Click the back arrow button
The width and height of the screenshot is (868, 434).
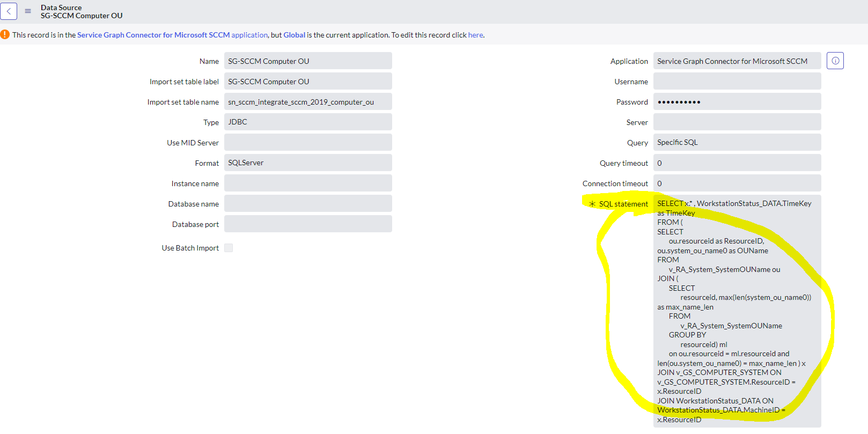9,11
